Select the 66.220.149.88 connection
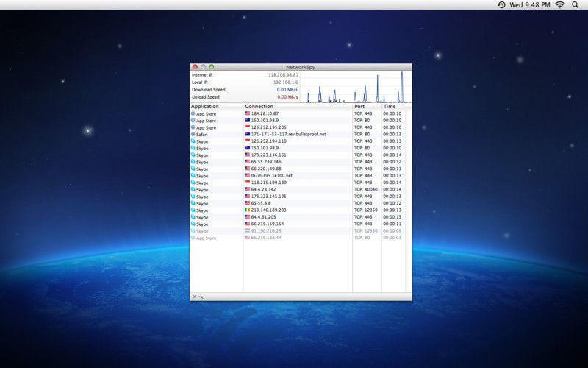The height and width of the screenshot is (368, 588). point(266,169)
